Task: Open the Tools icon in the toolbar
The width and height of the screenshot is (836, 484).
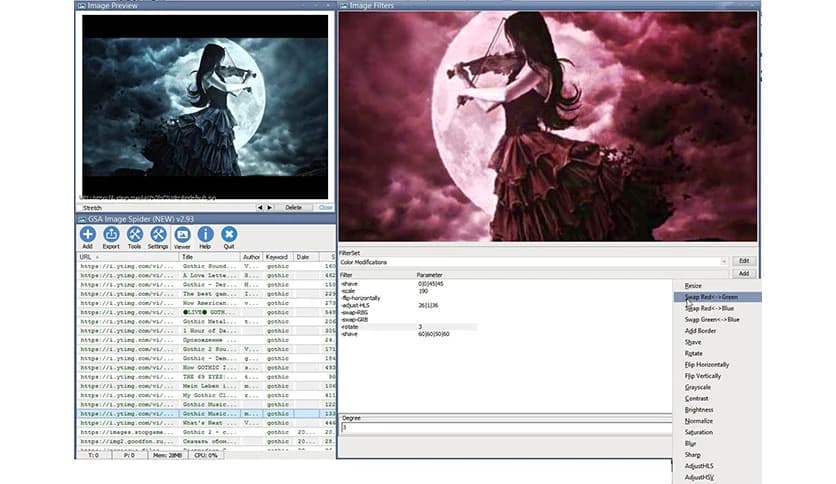Action: point(134,237)
